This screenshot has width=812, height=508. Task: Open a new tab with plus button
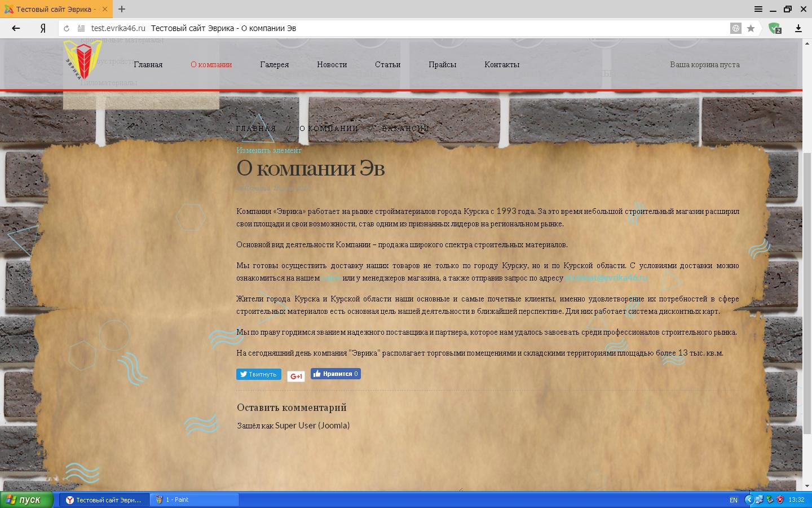(122, 9)
